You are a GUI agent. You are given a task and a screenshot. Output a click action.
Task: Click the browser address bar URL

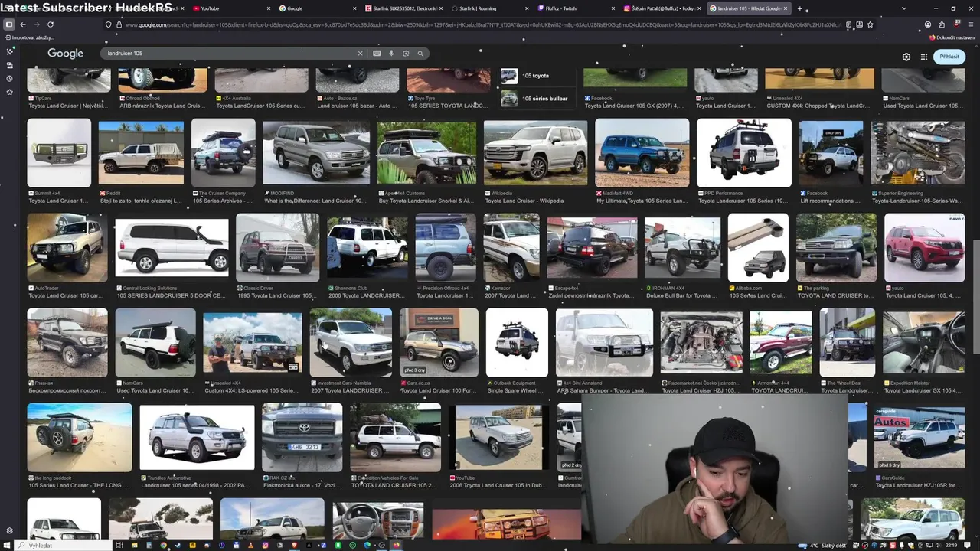pos(482,24)
